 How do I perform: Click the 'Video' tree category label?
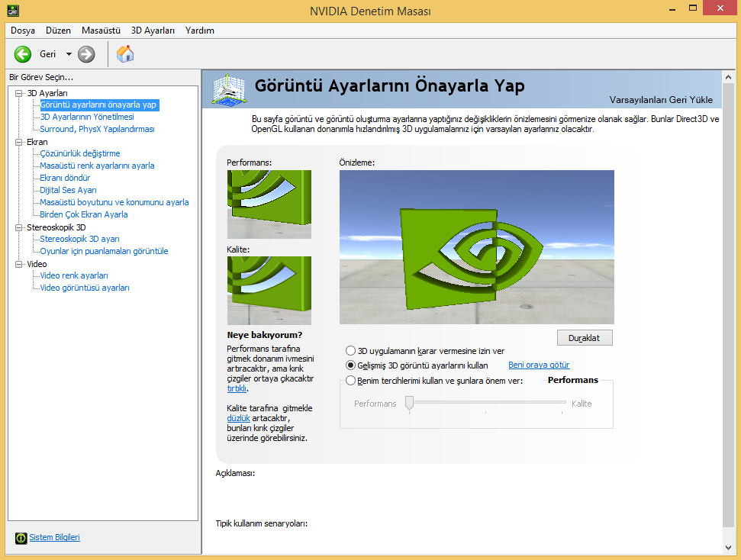(37, 264)
